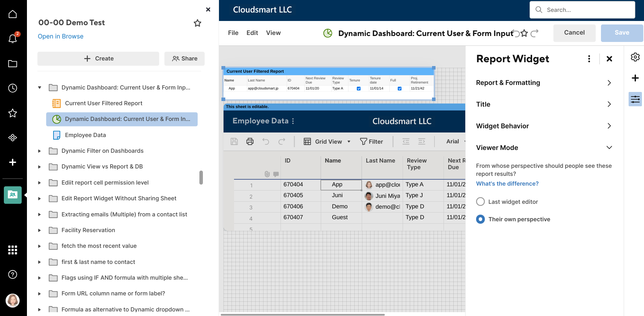The width and height of the screenshot is (644, 316).
Task: Open WorkApps diamond icon
Action: (x=13, y=138)
